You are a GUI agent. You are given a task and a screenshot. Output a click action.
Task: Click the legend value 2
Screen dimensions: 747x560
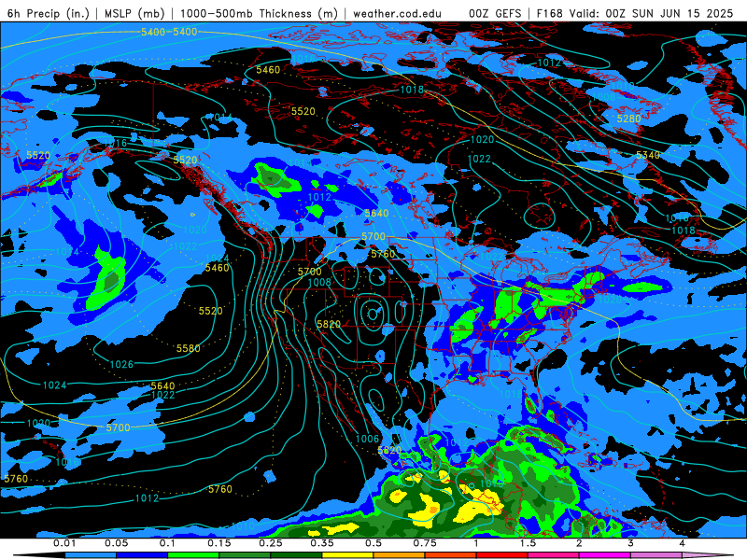[x=579, y=543]
